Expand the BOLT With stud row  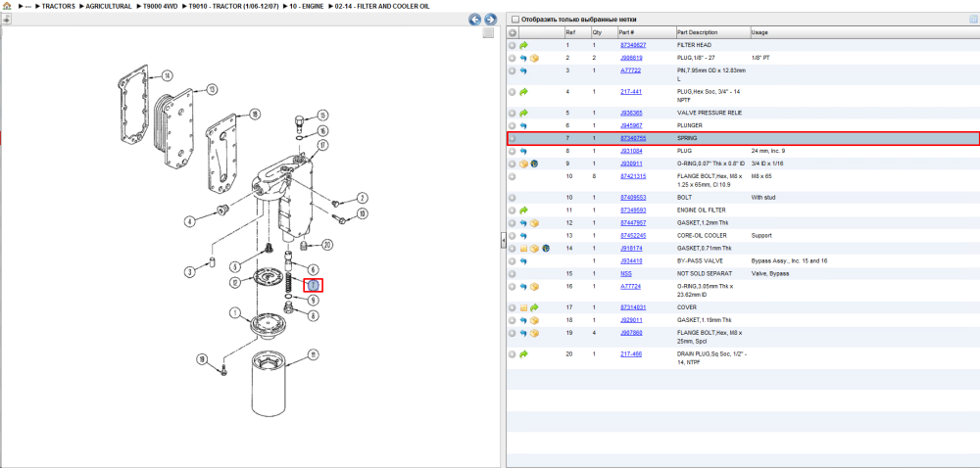tap(512, 198)
